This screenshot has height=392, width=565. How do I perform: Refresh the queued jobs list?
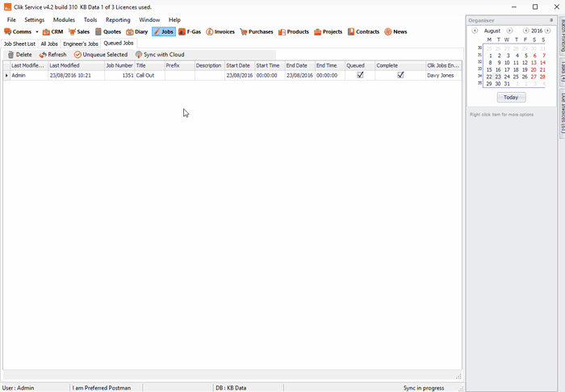click(53, 55)
